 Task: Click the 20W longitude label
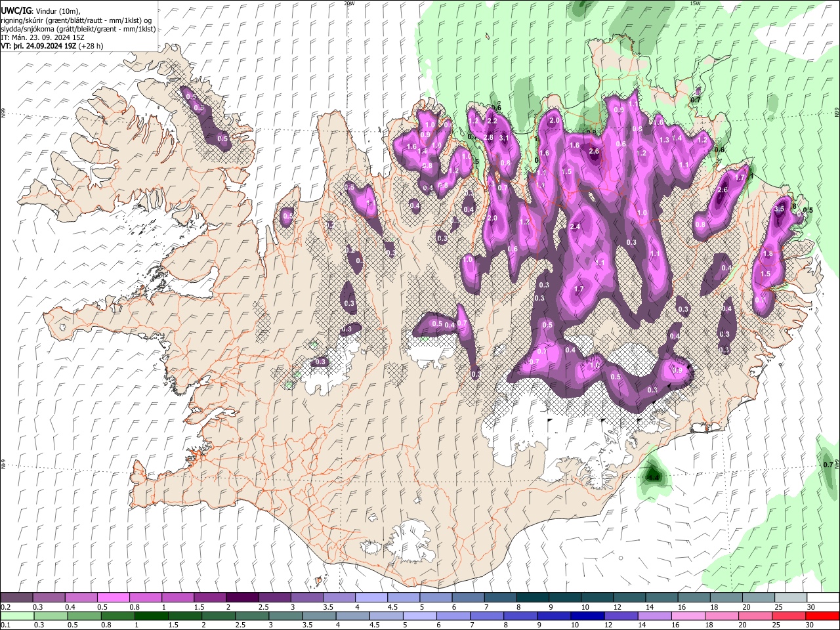[x=350, y=3]
